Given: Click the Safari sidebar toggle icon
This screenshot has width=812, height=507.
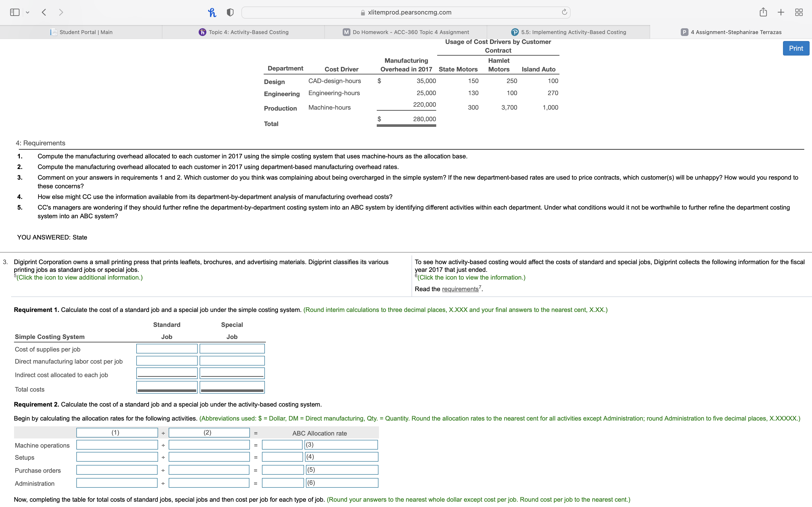Looking at the screenshot, I should 15,12.
